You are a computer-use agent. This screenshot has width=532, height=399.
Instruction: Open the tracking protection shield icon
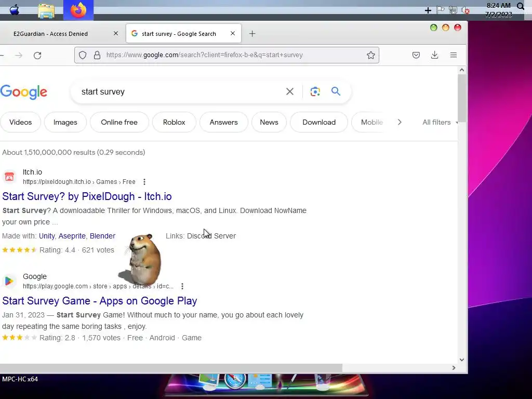click(83, 55)
